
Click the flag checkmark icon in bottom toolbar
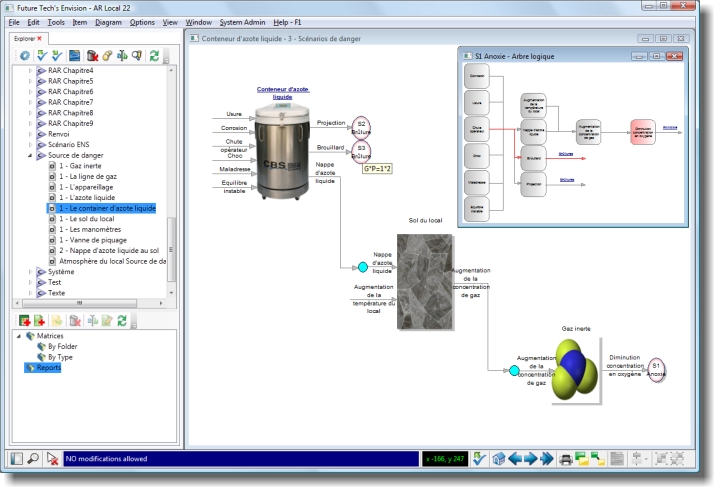point(479,459)
